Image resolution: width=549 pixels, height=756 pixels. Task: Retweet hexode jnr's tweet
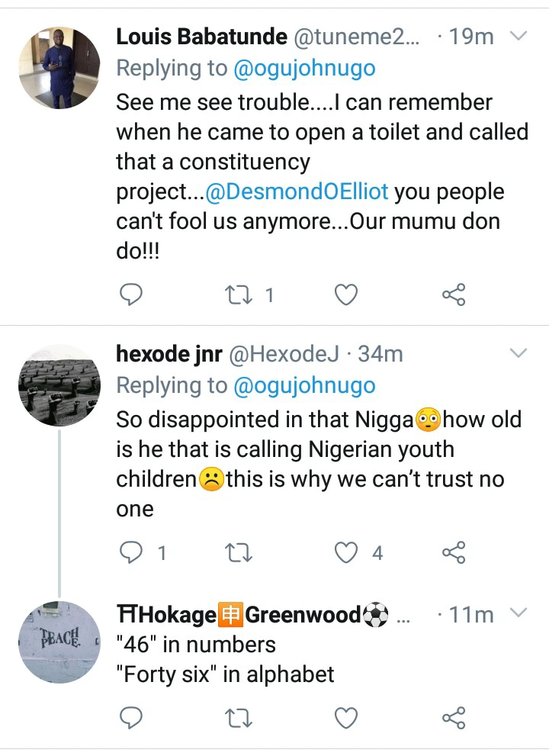pyautogui.click(x=240, y=552)
